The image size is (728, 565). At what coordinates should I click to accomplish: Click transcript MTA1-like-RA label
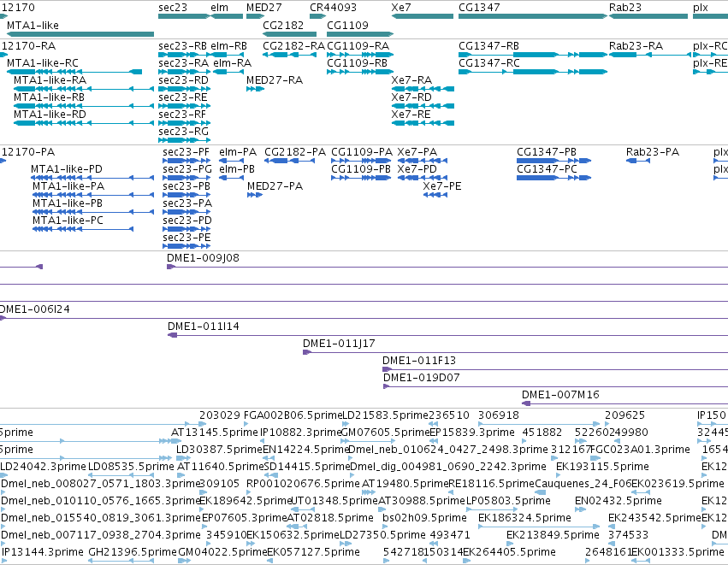click(50, 80)
